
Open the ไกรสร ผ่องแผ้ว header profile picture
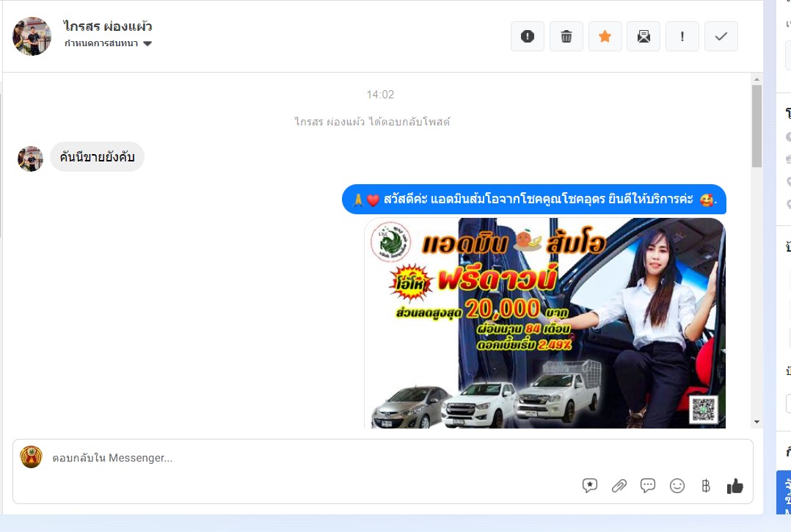(x=32, y=36)
